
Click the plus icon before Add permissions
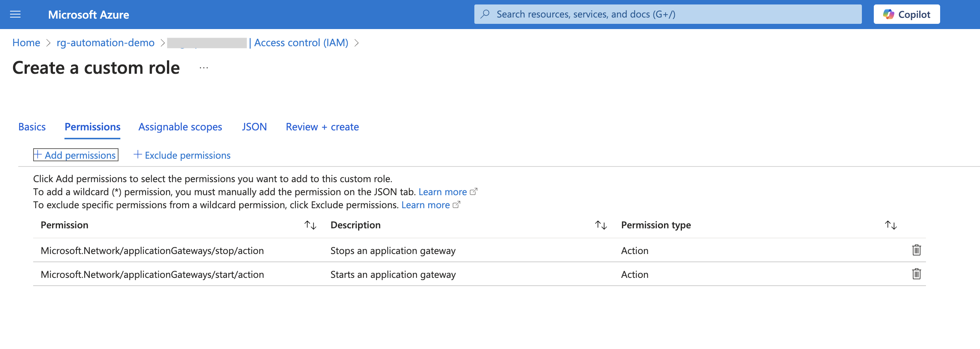pos(38,154)
